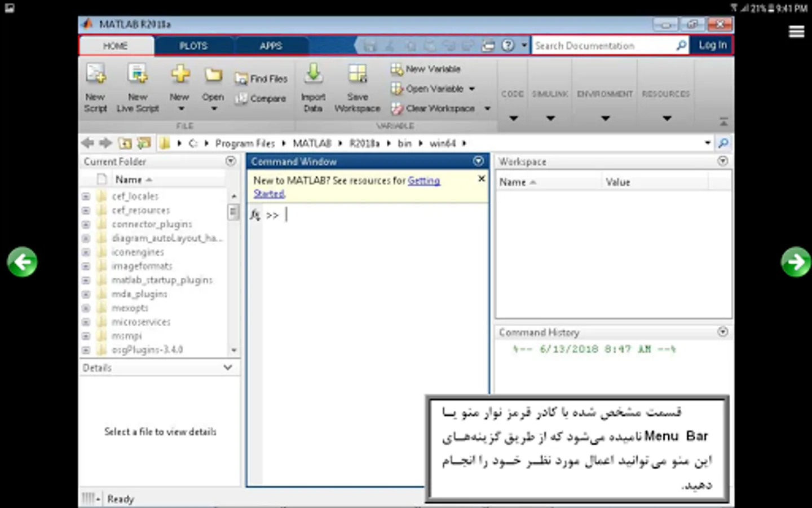Click R2018a in the address path
This screenshot has width=812, height=508.
coord(364,143)
